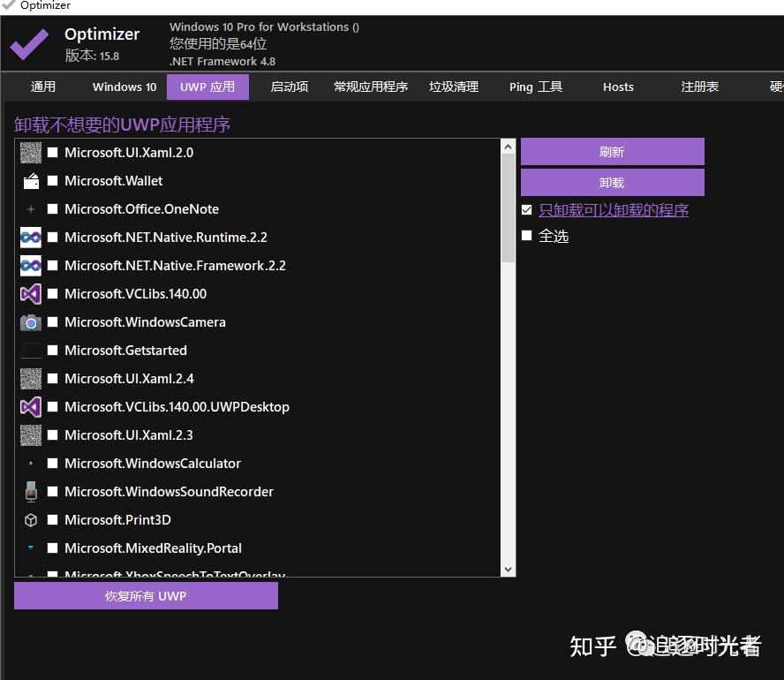Check the Microsoft.NET.Native.Runtime.2.2 checkbox
The height and width of the screenshot is (680, 784).
click(x=52, y=238)
